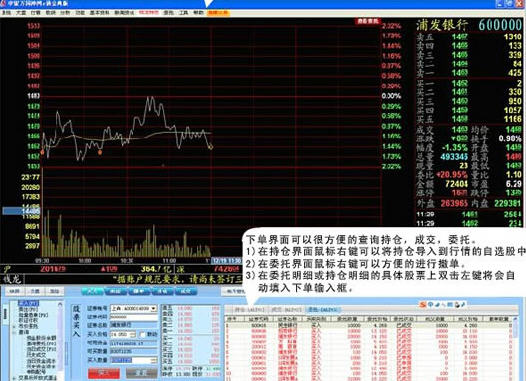Screen dimensions: 526x381
Task: Click the buy price stepper arrows
Action: click(133, 334)
